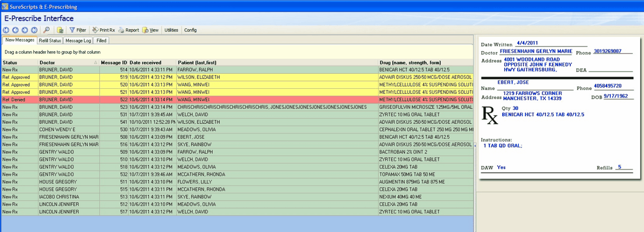The width and height of the screenshot is (644, 232).
Task: Select NEXIUM 40MG drug cell
Action: [x=426, y=196]
